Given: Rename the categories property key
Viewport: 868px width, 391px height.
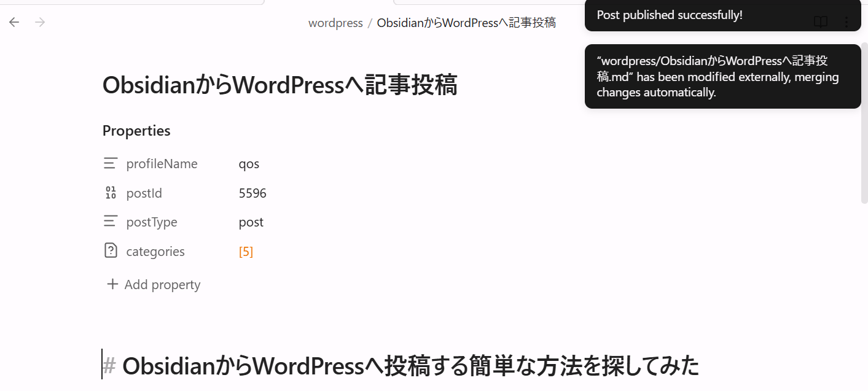Looking at the screenshot, I should pyautogui.click(x=155, y=252).
